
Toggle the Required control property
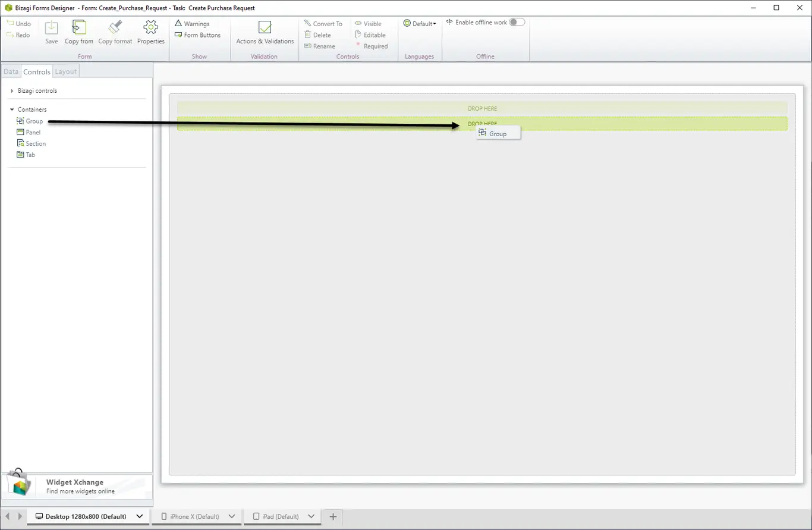coord(372,46)
